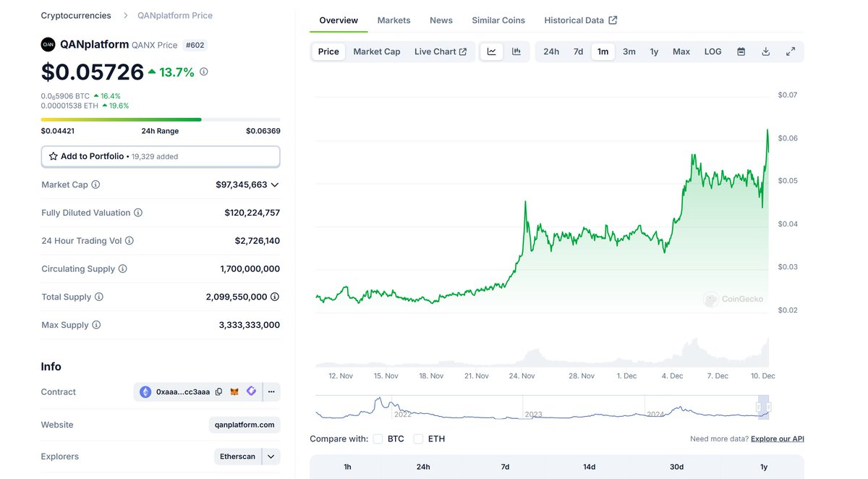The image size is (868, 479).
Task: Copy the contract address icon
Action: (x=218, y=391)
